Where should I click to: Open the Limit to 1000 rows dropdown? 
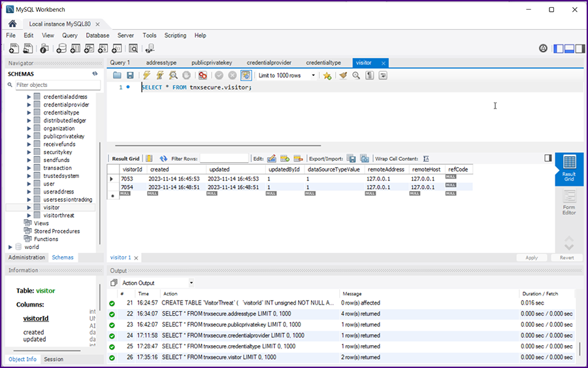pyautogui.click(x=287, y=76)
